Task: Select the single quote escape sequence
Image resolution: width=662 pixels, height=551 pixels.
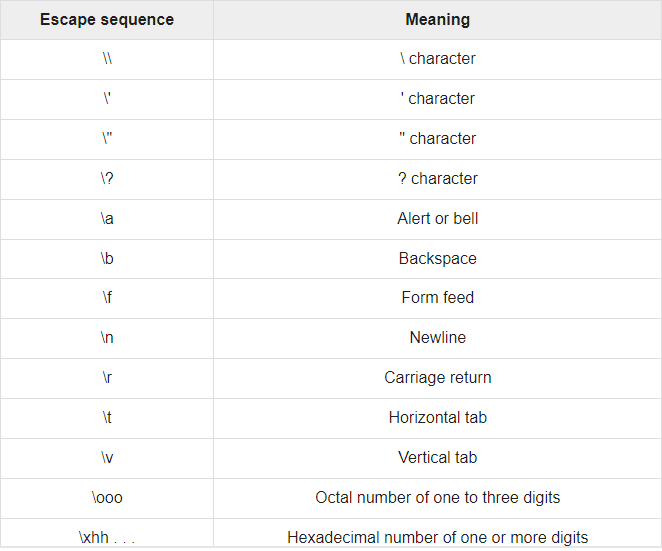Action: pos(107,99)
